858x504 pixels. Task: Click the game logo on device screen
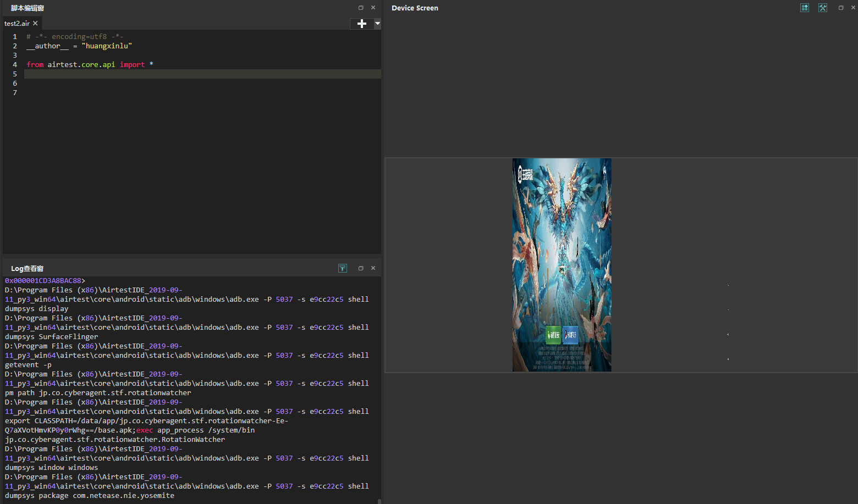point(525,175)
